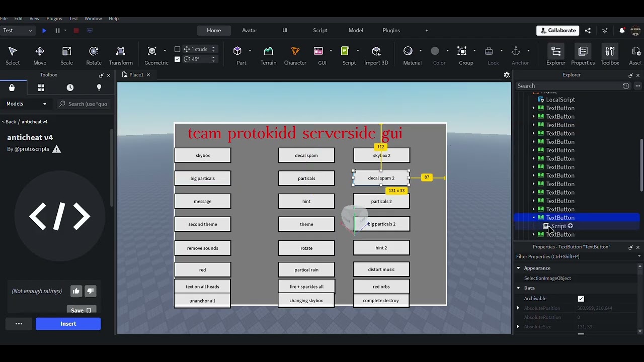
Task: Switch to the UI ribbon tab
Action: point(285,31)
